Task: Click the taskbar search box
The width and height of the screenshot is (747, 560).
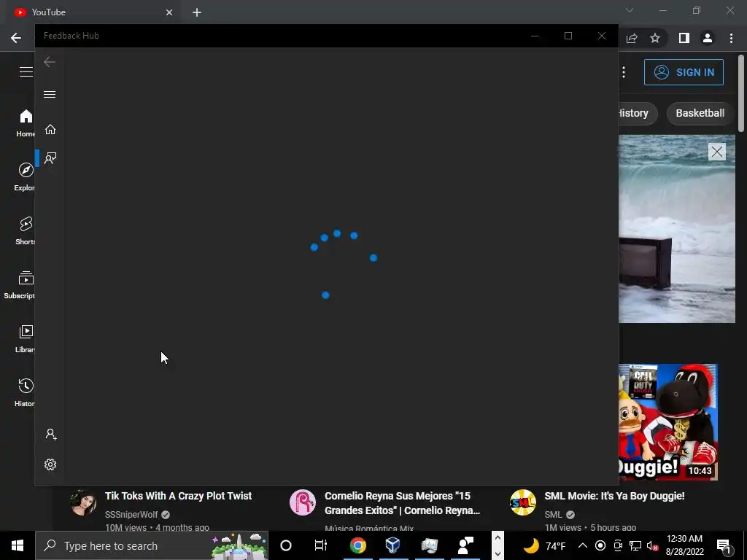Action: click(x=152, y=545)
